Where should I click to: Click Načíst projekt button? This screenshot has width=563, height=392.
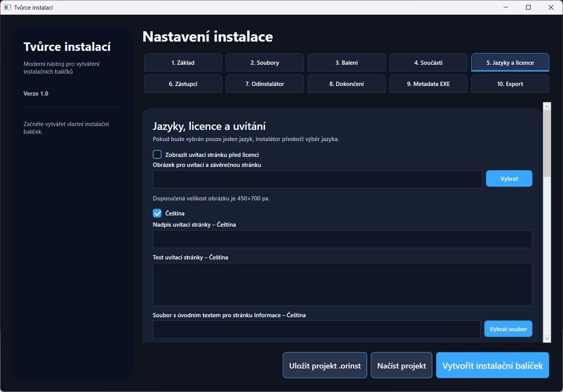(x=401, y=365)
